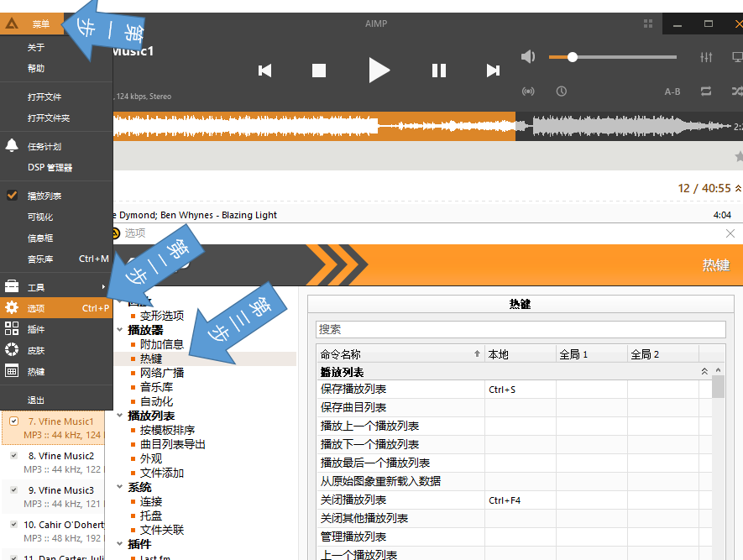
Task: Uncheck the 7. Vfine Music1 track checkbox
Action: (x=14, y=421)
